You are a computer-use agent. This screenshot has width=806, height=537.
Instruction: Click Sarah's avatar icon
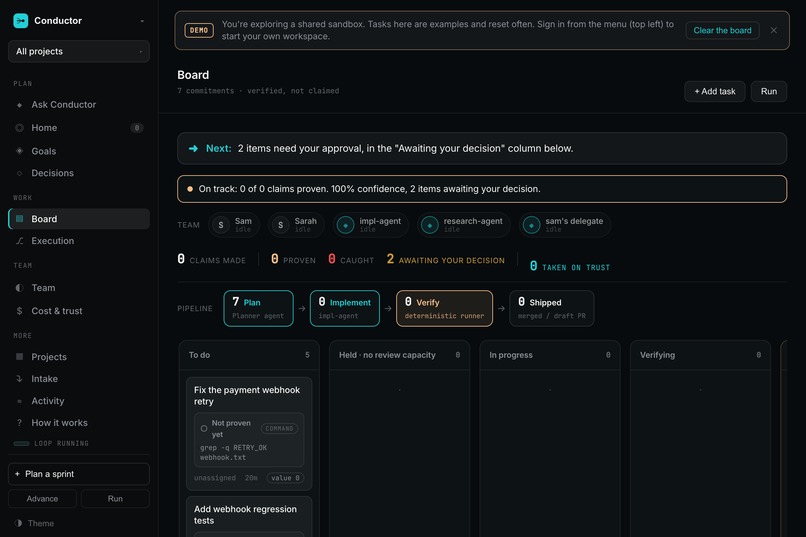pyautogui.click(x=280, y=225)
